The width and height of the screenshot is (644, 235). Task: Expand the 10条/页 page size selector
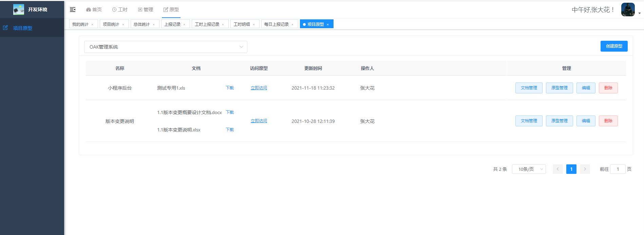point(529,169)
